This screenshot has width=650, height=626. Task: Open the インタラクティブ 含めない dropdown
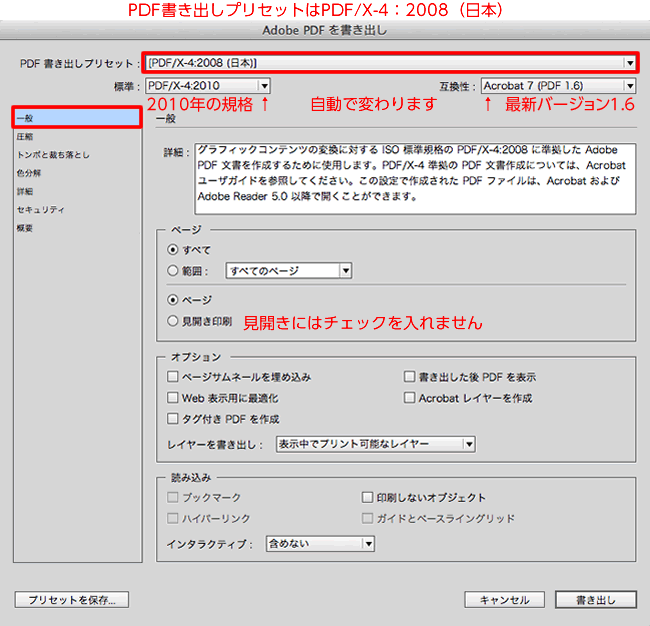point(320,544)
